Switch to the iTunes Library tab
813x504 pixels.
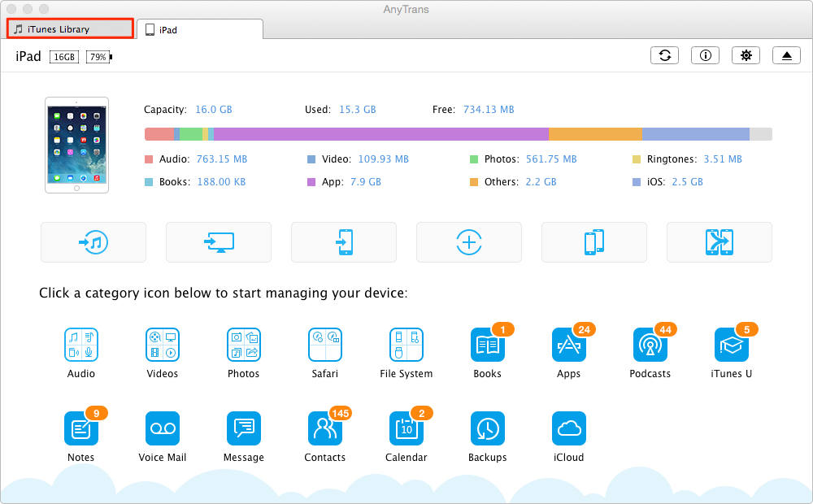tap(70, 28)
